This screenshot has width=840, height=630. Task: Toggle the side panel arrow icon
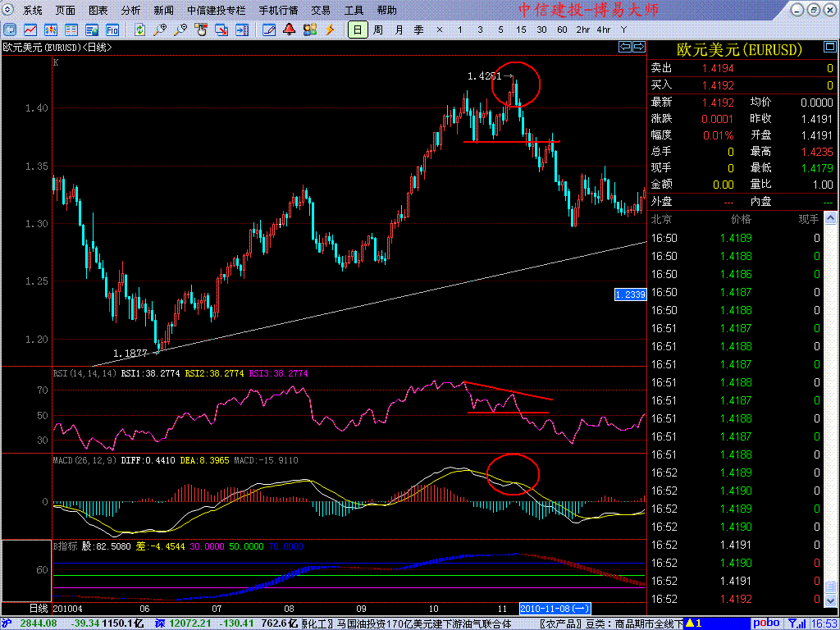pos(242,30)
